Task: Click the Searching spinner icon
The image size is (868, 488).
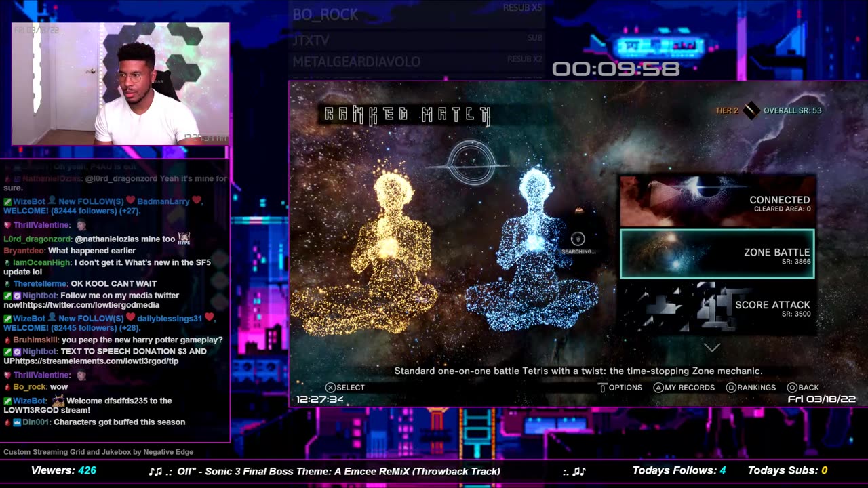Action: 578,239
